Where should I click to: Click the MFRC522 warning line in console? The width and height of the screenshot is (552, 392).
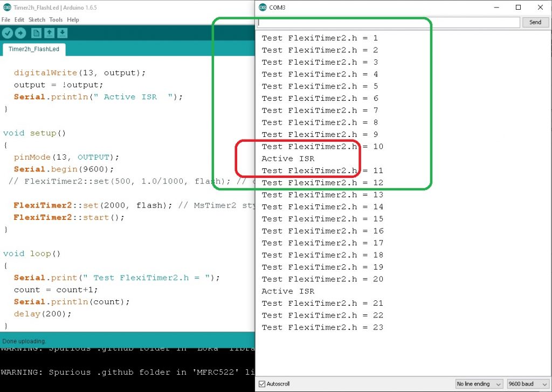[x=127, y=372]
